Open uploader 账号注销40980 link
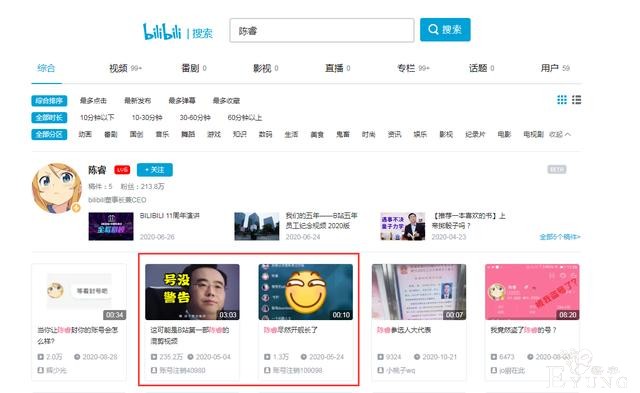This screenshot has width=640, height=393. coord(182,370)
